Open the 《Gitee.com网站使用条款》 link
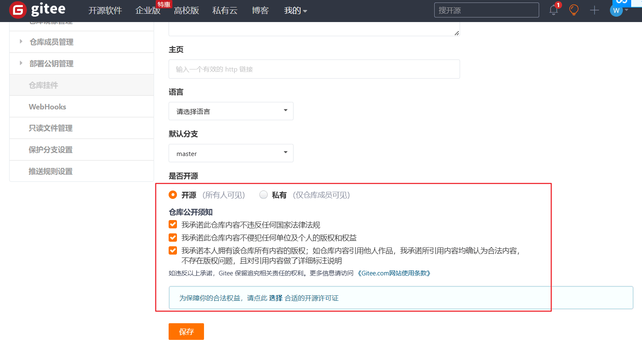This screenshot has height=364, width=642. [395, 273]
